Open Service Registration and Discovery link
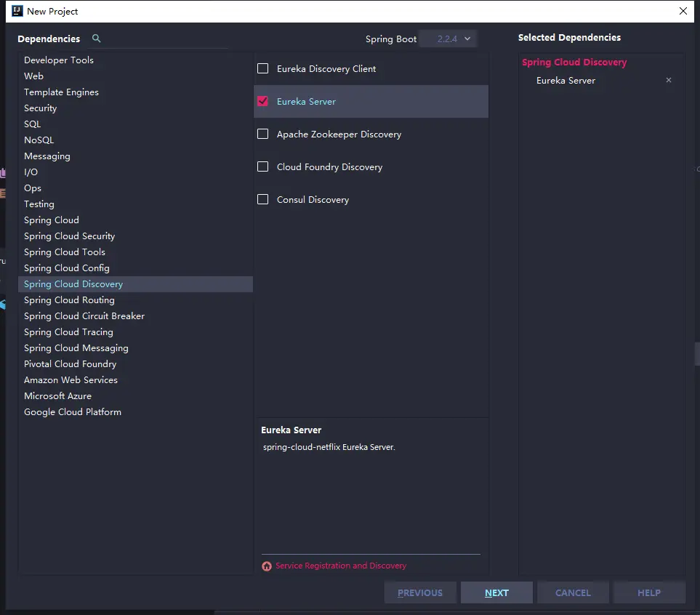Viewport: 700px width, 615px height. pos(341,566)
